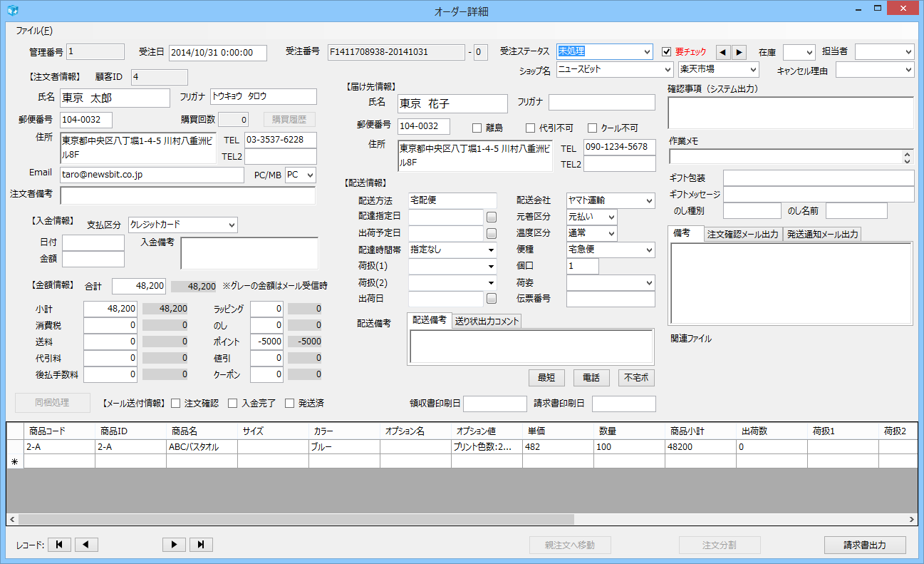Select the ABCバスタオル product name cell
The height and width of the screenshot is (564, 924).
(x=202, y=447)
